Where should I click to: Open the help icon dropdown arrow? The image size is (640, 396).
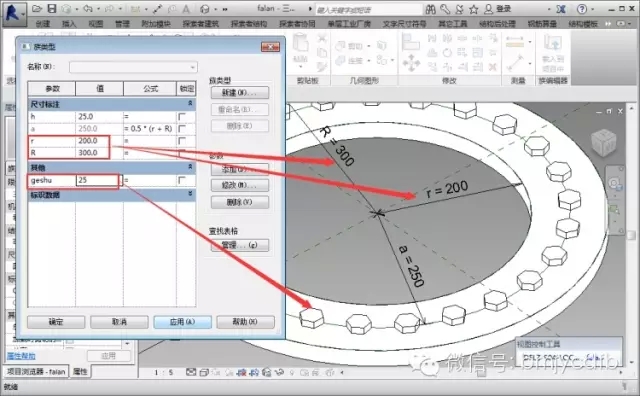593,9
